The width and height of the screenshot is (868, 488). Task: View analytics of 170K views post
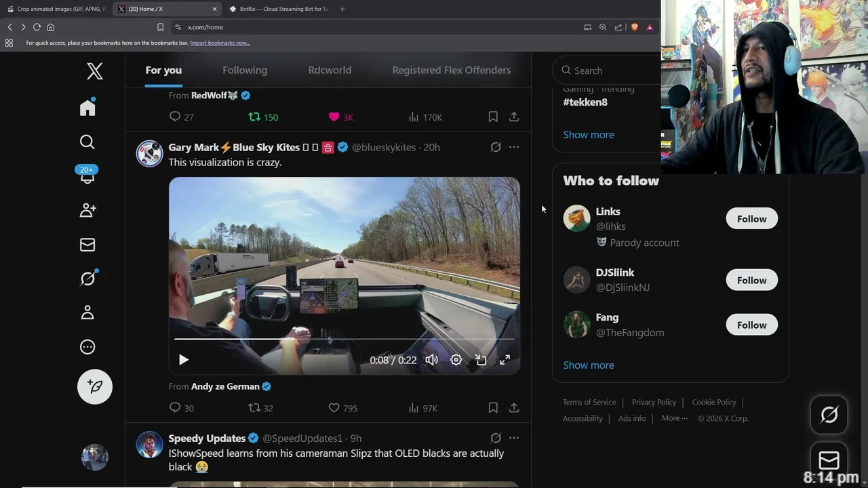(425, 117)
